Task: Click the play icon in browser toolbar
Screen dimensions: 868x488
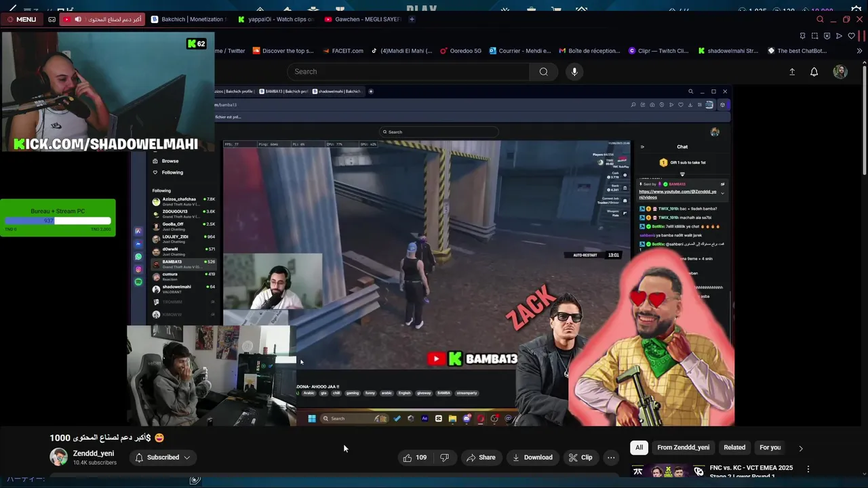Action: [839, 36]
